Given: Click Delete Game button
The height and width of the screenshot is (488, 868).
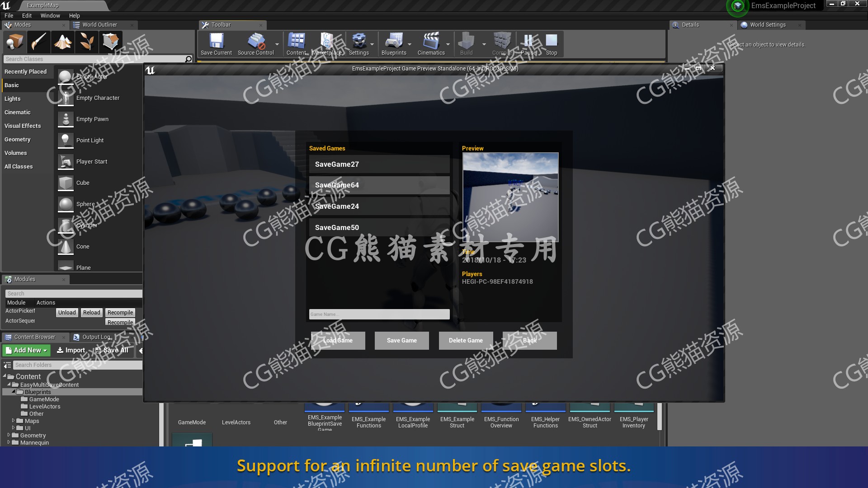Looking at the screenshot, I should coord(465,340).
